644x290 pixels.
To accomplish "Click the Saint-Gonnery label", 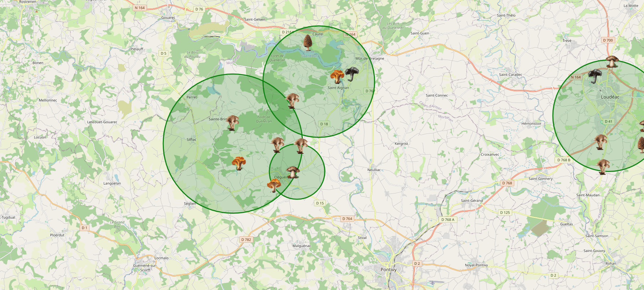I will [541, 179].
